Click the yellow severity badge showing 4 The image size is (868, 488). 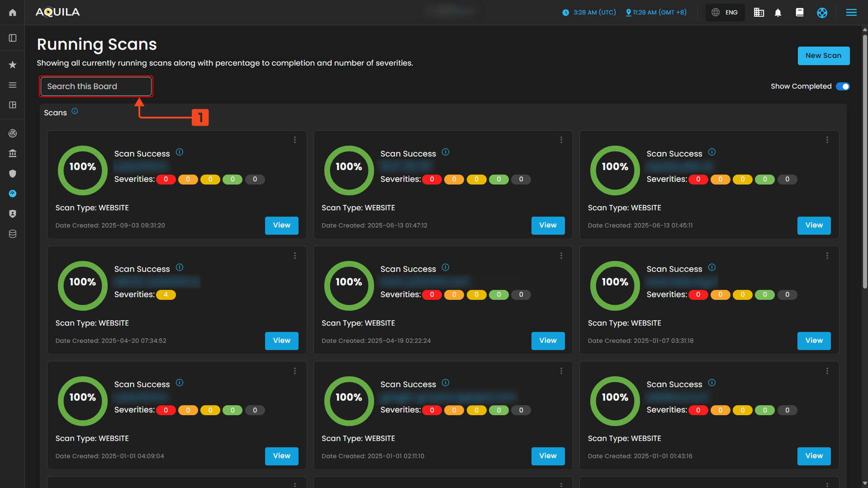[166, 295]
